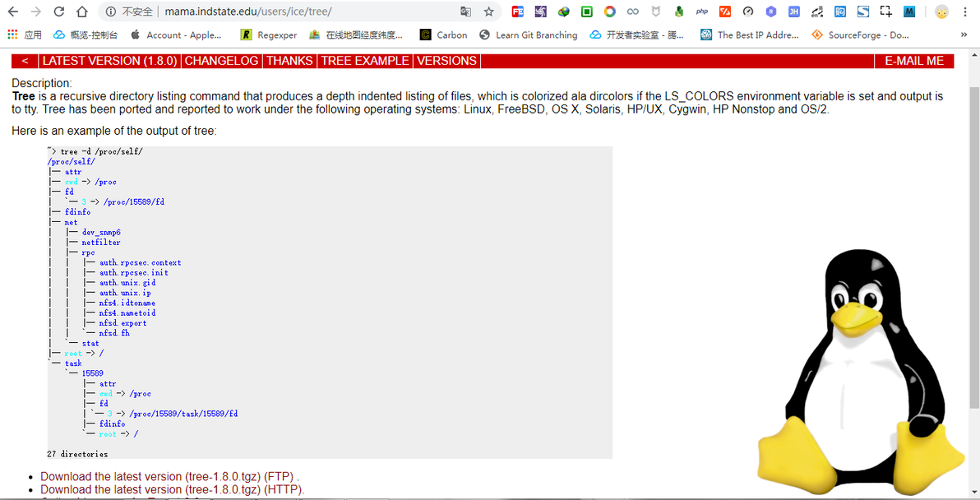Viewport: 980px width, 500px height.
Task: Open the green figure extension icon
Action: tap(679, 12)
